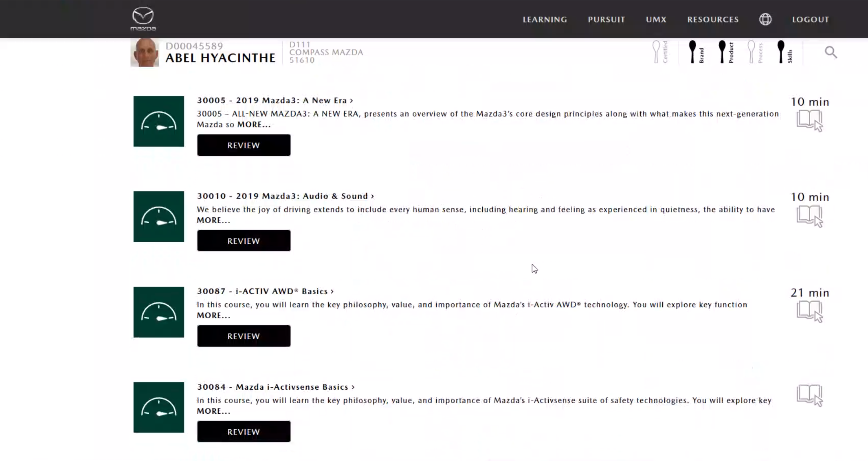Click the LOGOUT link
Image resolution: width=868 pixels, height=461 pixels.
click(810, 19)
